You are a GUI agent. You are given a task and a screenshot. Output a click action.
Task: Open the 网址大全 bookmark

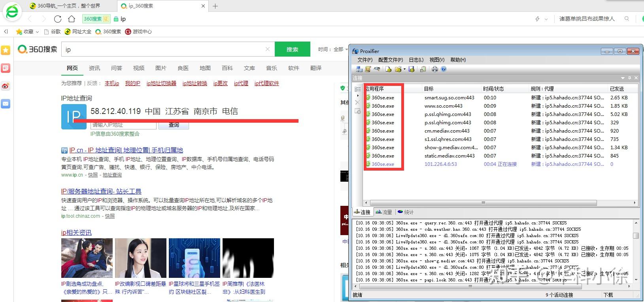click(78, 31)
